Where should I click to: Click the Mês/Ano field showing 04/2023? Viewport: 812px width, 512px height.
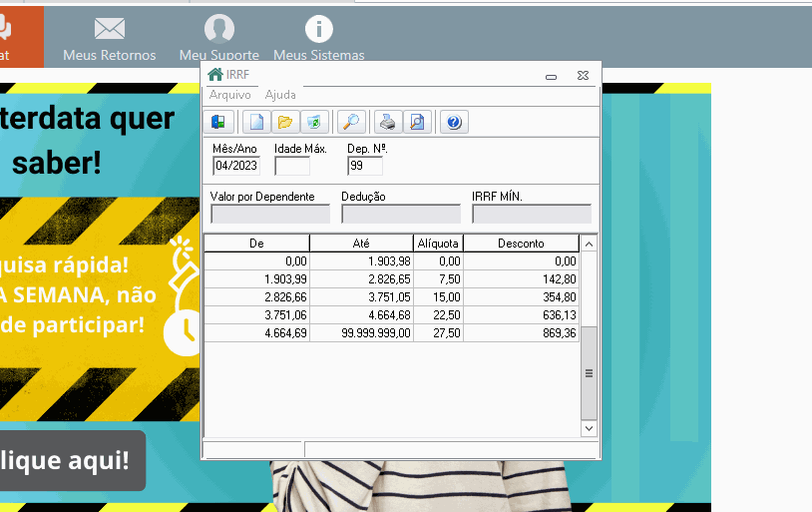(x=236, y=166)
